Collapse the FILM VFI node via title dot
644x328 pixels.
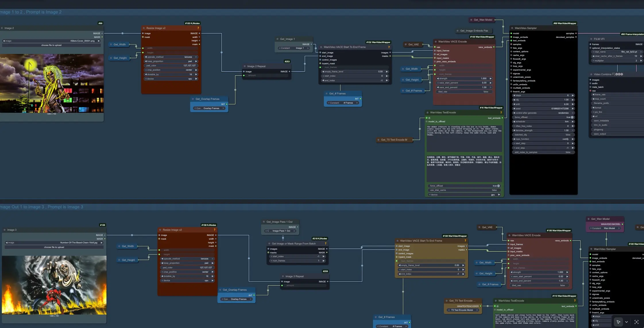pos(591,39)
